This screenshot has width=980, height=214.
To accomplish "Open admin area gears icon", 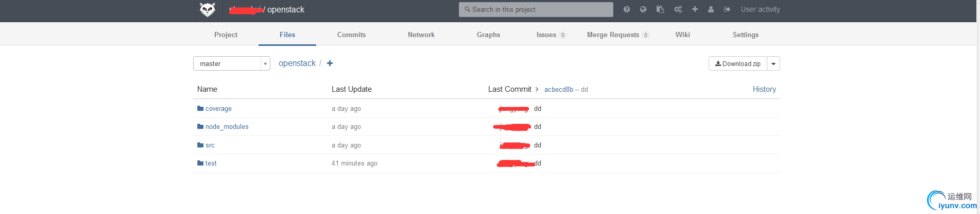I will coord(678,9).
